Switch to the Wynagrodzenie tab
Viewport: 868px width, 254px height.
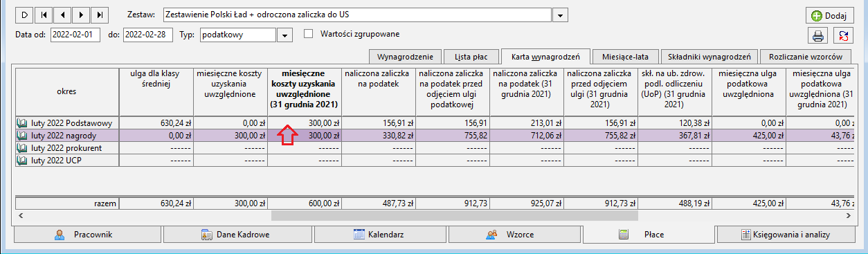tap(405, 57)
